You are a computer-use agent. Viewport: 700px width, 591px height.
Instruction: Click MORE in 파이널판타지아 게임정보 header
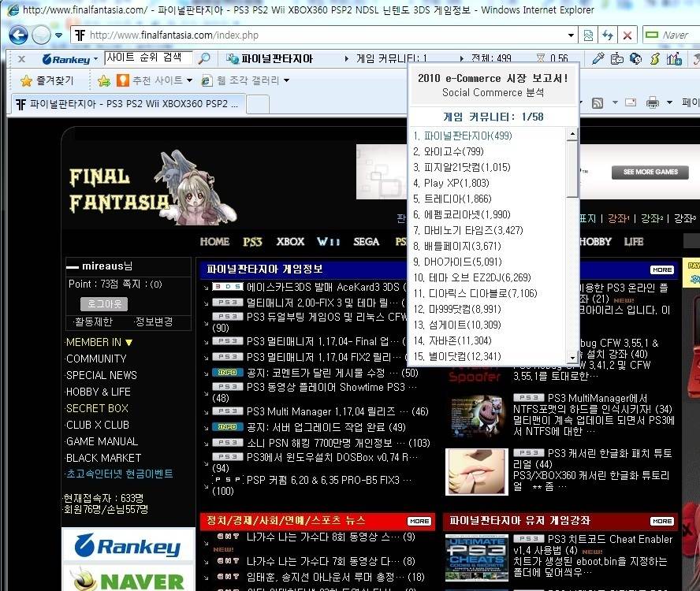tap(661, 269)
